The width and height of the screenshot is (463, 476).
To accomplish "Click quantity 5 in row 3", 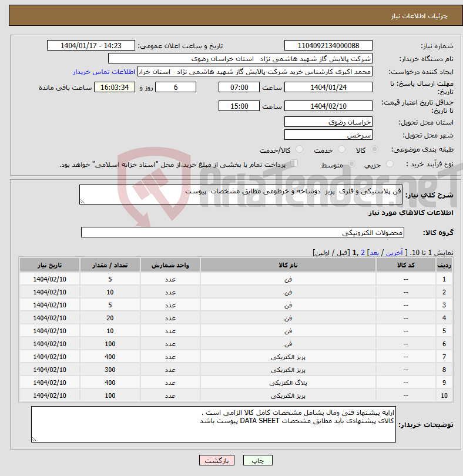I will point(110,305).
